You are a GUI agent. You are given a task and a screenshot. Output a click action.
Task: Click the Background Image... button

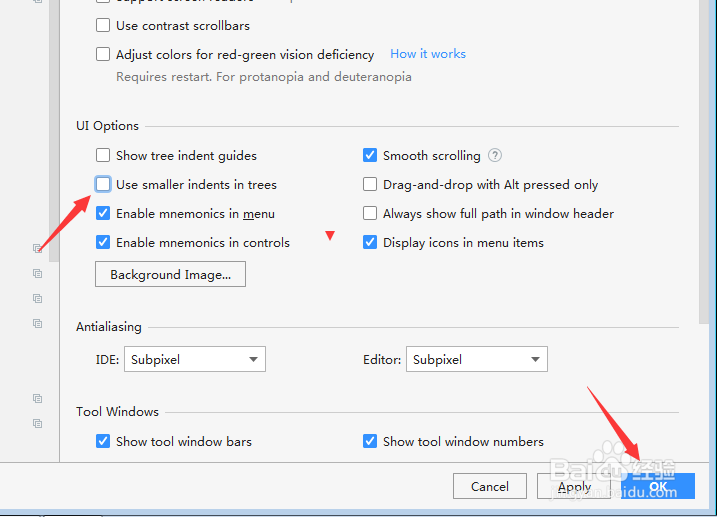point(171,274)
